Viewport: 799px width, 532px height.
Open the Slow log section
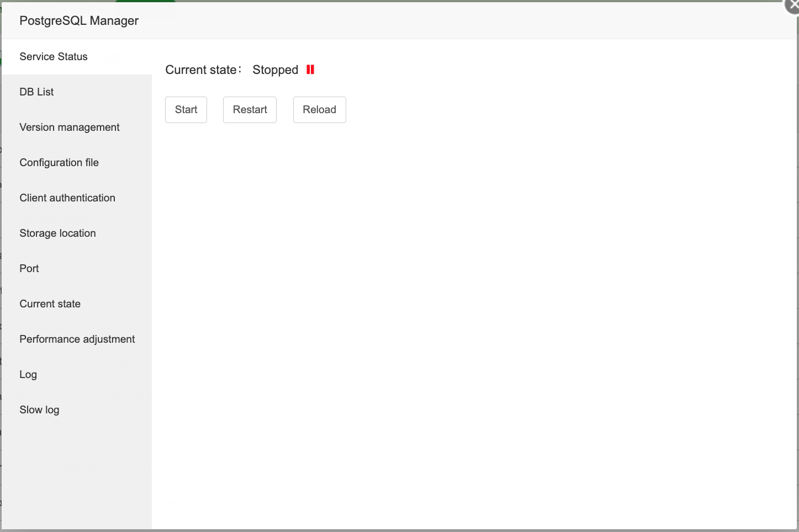(39, 409)
